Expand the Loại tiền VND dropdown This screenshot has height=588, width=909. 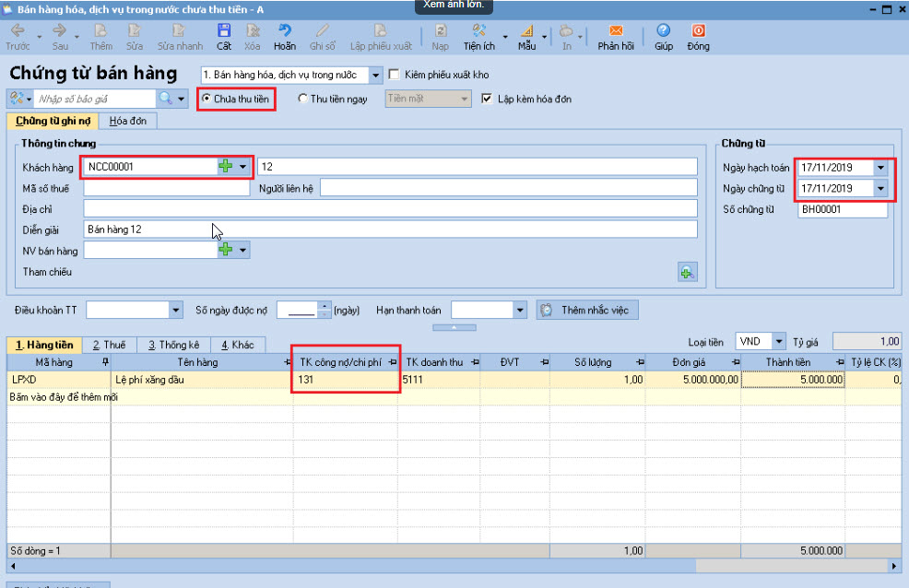click(779, 341)
